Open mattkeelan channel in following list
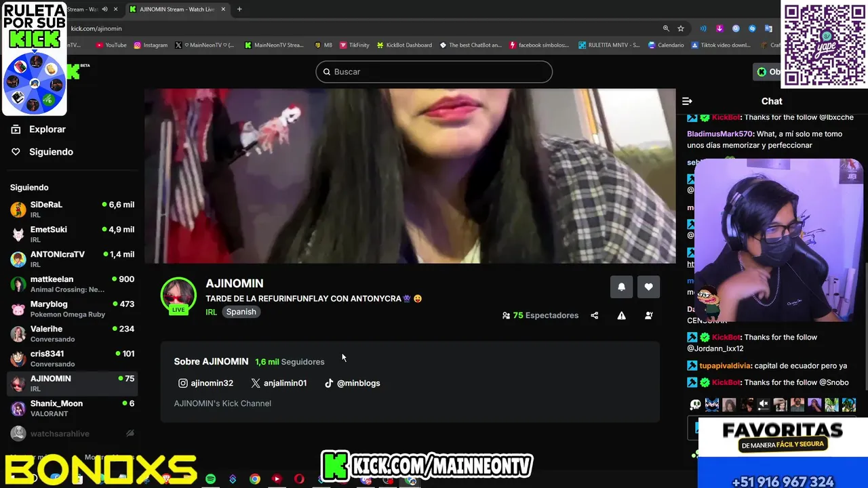This screenshot has height=488, width=868. [x=72, y=283]
